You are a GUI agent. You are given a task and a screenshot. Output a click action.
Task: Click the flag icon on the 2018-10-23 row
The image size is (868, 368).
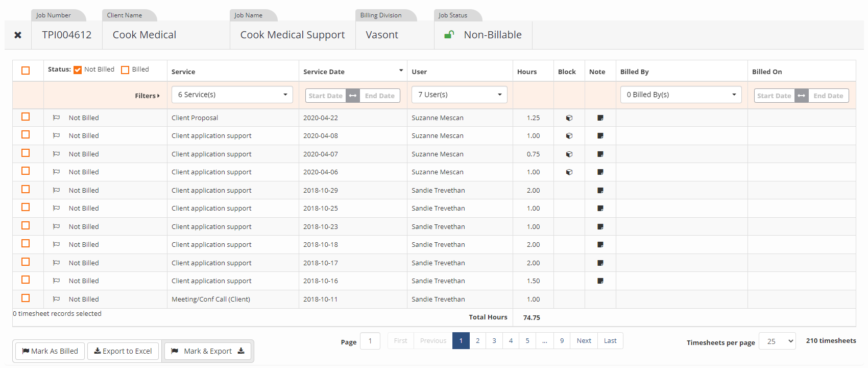pyautogui.click(x=57, y=226)
